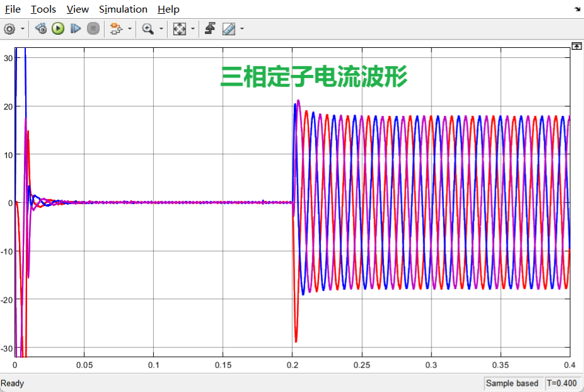This screenshot has height=392, width=584.
Task: Open the Help menu
Action: tap(168, 9)
